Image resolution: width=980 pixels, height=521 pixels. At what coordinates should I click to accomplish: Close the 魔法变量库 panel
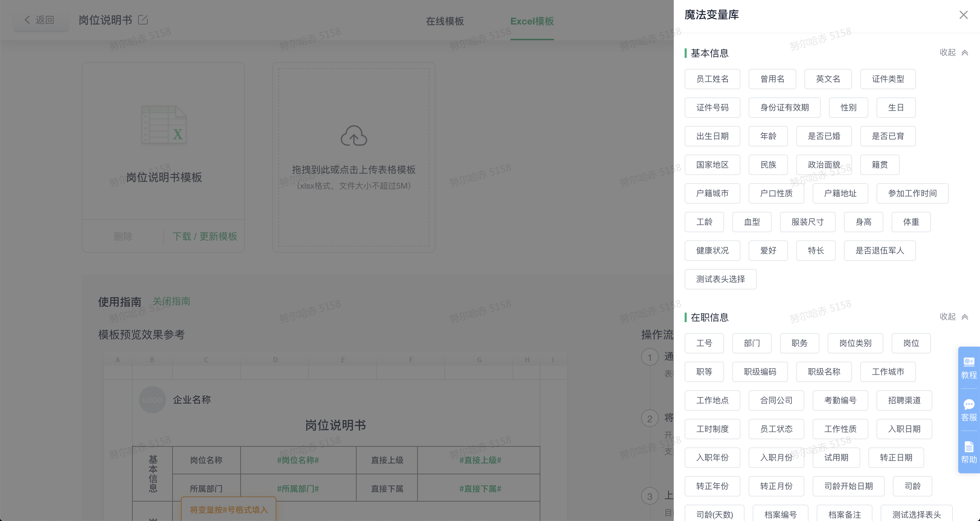pyautogui.click(x=963, y=15)
